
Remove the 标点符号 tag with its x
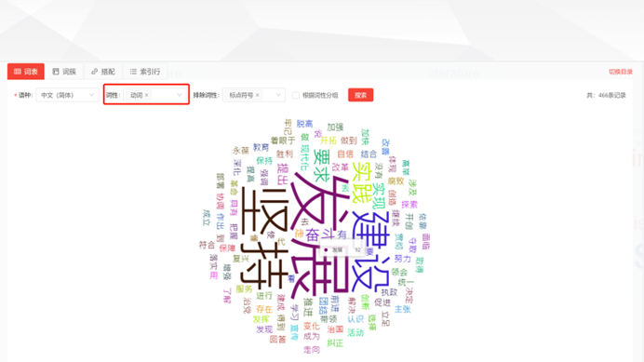pos(258,95)
